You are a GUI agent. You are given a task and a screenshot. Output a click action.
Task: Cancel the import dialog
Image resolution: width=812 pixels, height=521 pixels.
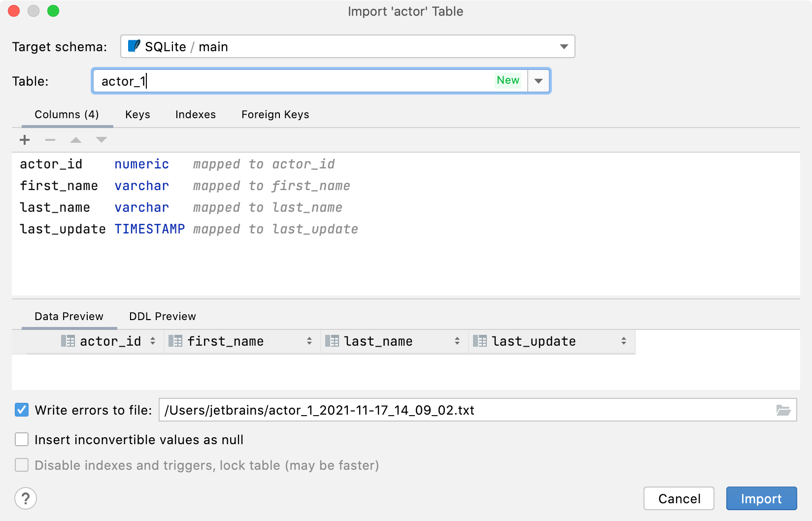click(x=678, y=498)
